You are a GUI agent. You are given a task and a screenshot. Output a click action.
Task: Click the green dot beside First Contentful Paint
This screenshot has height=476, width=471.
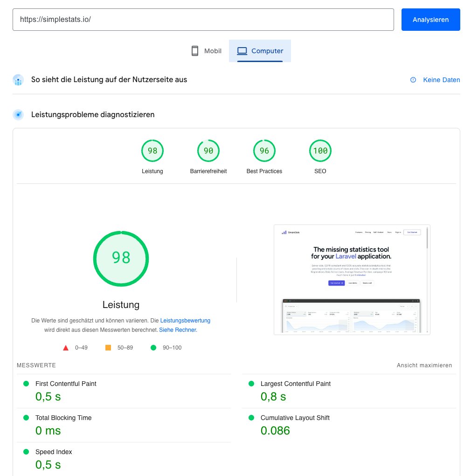(x=27, y=384)
